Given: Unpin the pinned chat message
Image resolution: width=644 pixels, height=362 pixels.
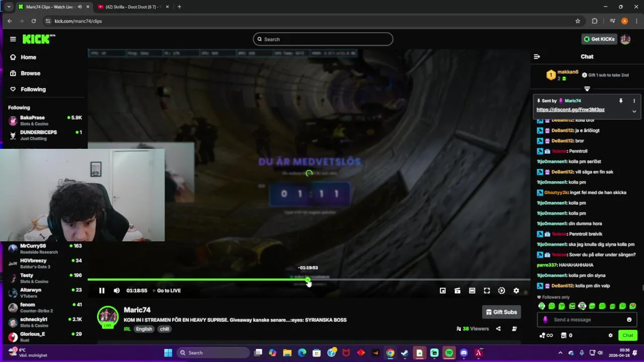Looking at the screenshot, I should point(621,101).
